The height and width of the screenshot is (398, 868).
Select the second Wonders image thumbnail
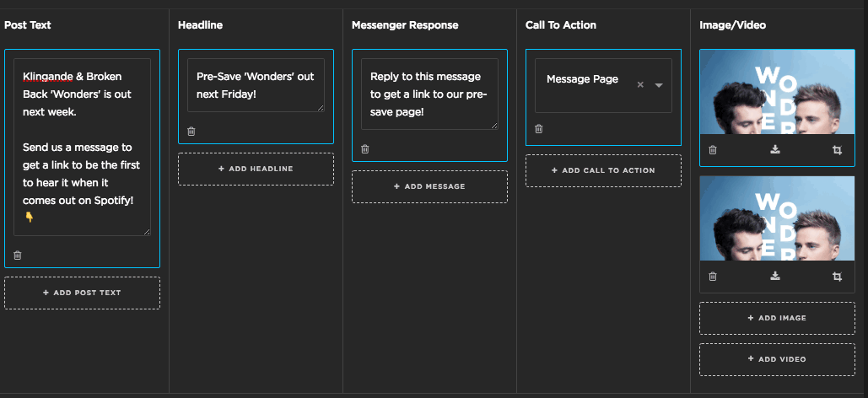pyautogui.click(x=777, y=218)
